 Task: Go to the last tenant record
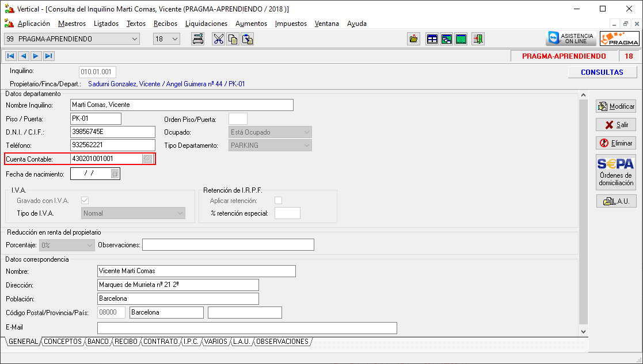48,56
